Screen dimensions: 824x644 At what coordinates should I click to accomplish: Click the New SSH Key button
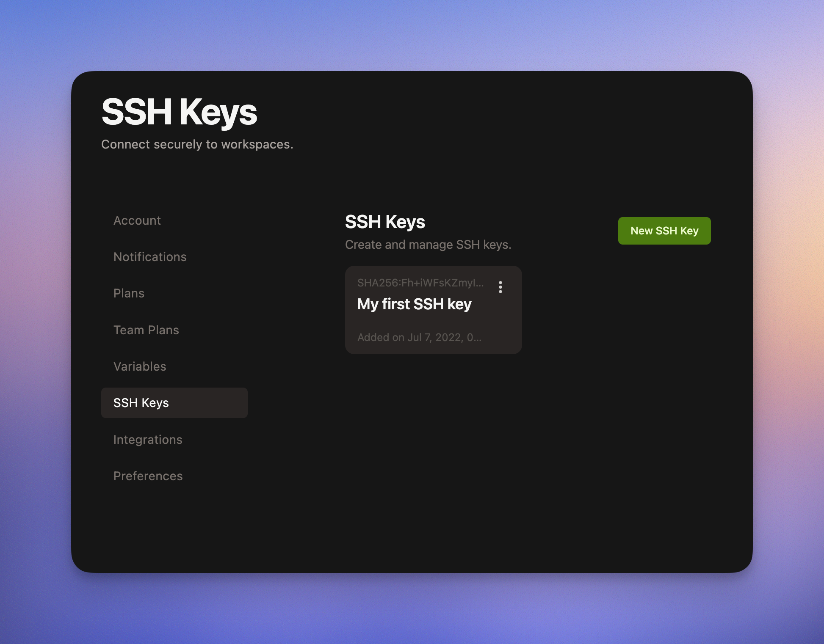pyautogui.click(x=664, y=231)
